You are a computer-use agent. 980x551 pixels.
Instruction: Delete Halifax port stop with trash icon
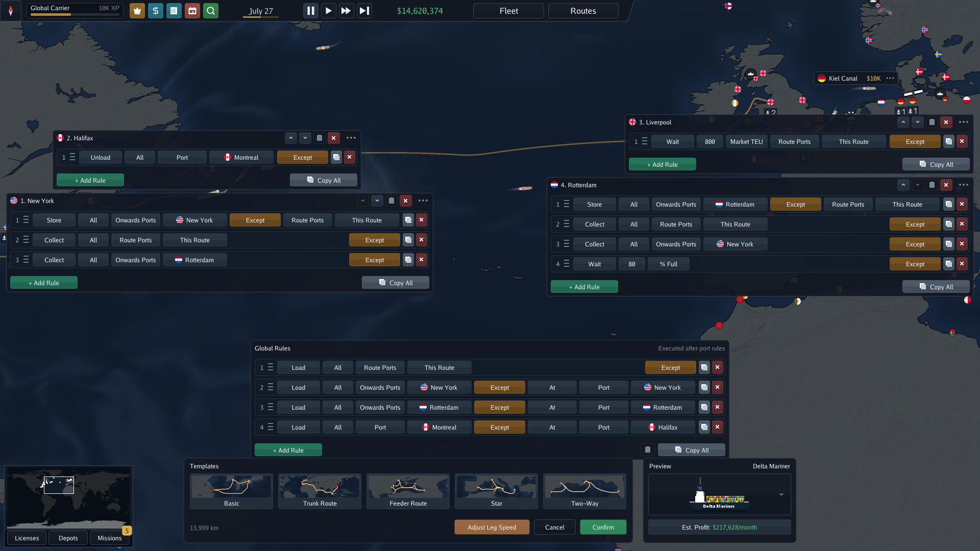coord(320,138)
